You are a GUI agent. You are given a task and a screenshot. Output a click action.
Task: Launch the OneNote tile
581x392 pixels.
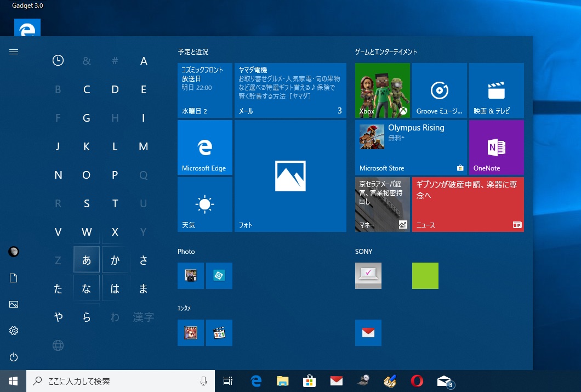click(x=497, y=147)
